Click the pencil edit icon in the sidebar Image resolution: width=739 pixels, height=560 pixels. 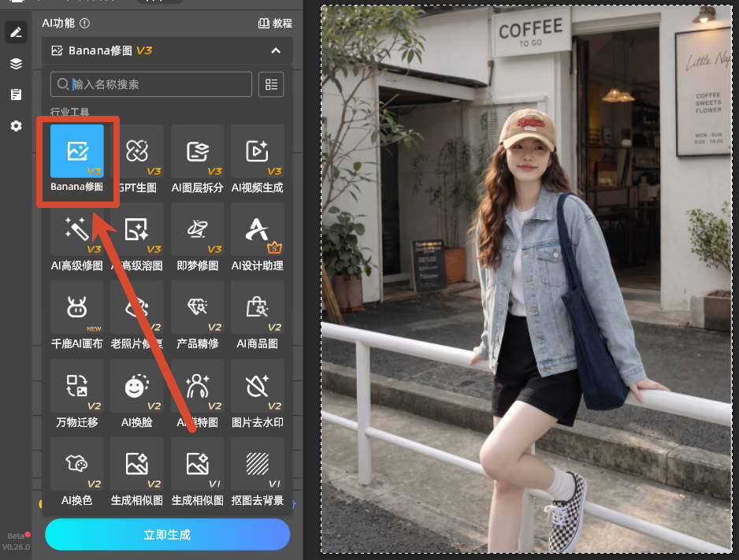coord(16,32)
